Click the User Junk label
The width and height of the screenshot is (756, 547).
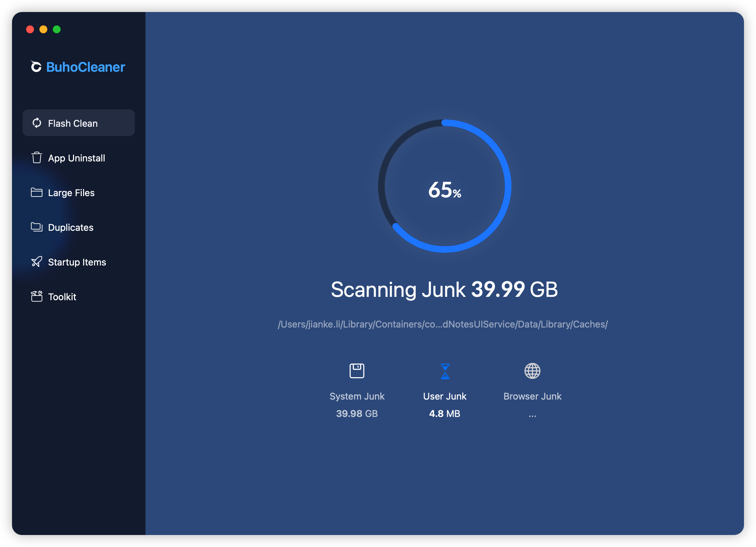(445, 396)
